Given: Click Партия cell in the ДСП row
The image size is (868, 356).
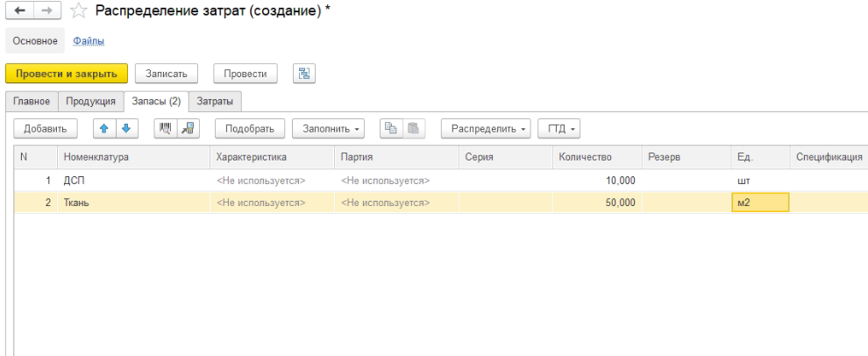Looking at the screenshot, I should click(x=397, y=181).
